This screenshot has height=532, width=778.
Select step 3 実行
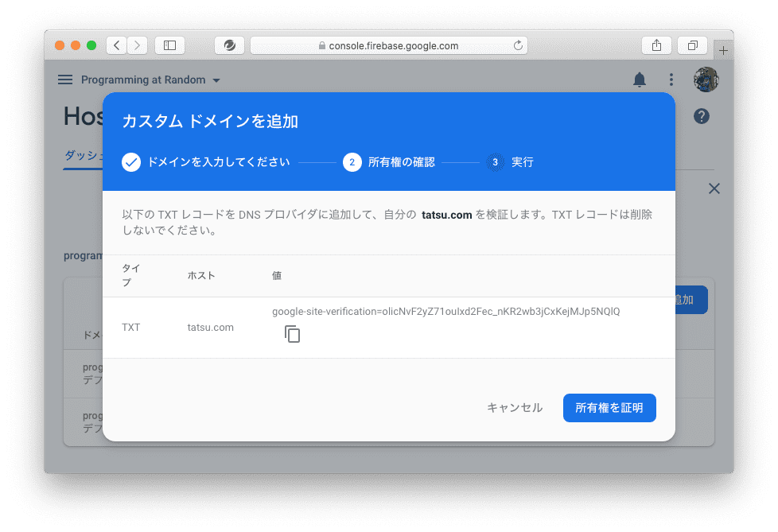[510, 162]
